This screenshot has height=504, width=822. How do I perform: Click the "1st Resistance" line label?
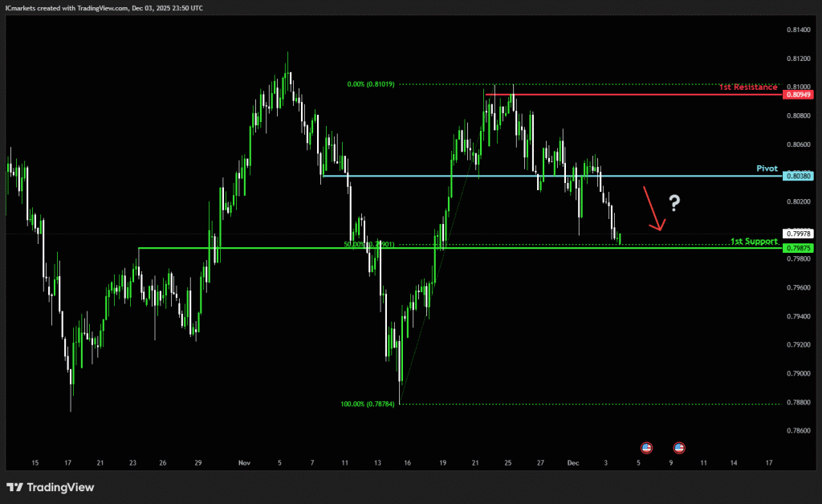pos(748,87)
